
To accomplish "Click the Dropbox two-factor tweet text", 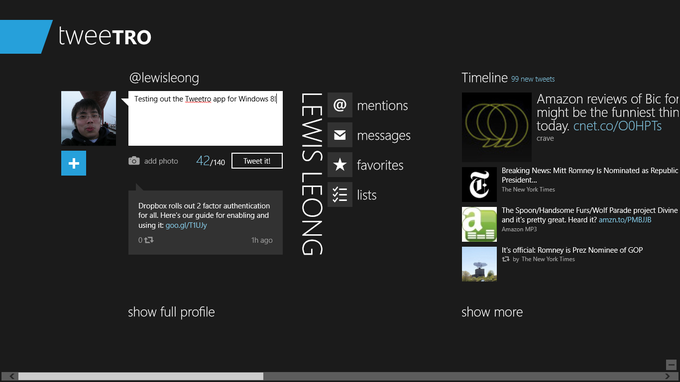I will 204,215.
